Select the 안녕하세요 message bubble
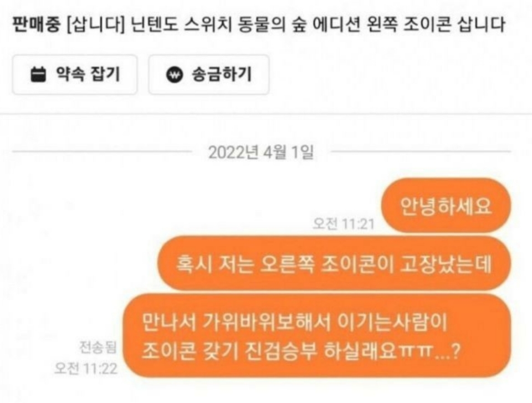The image size is (532, 403). 446,206
